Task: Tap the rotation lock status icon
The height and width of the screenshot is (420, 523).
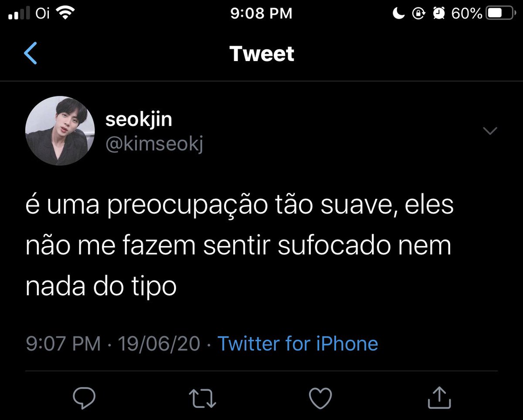Action: [x=418, y=14]
